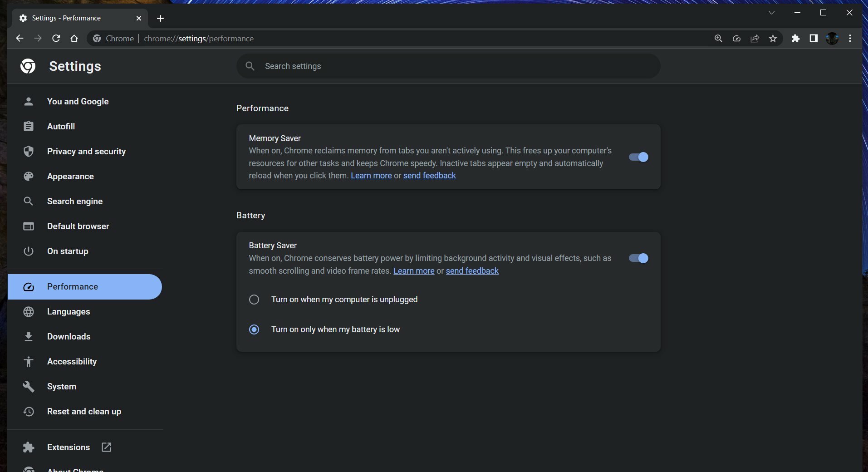Click the Battery Saver title text
Viewport: 868px width, 472px height.
coord(273,246)
